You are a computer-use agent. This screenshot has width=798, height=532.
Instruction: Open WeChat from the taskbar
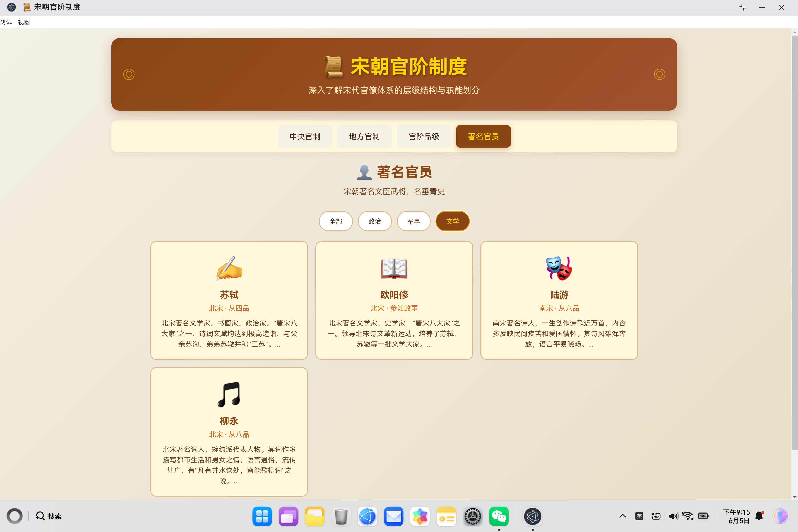(499, 516)
